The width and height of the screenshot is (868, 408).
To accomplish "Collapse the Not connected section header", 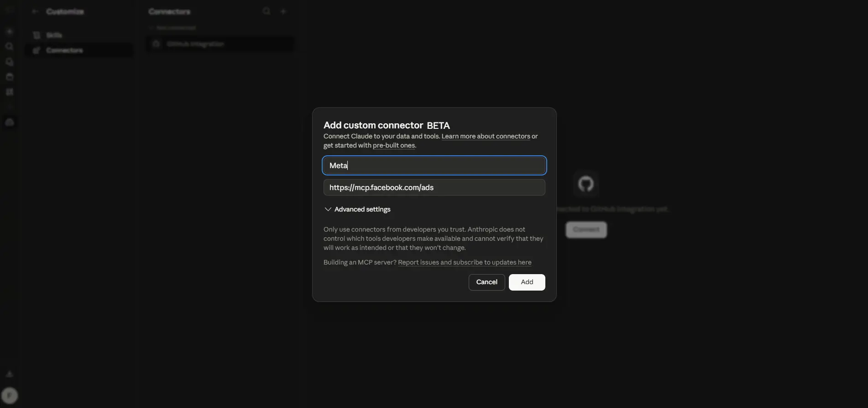I will coord(173,28).
